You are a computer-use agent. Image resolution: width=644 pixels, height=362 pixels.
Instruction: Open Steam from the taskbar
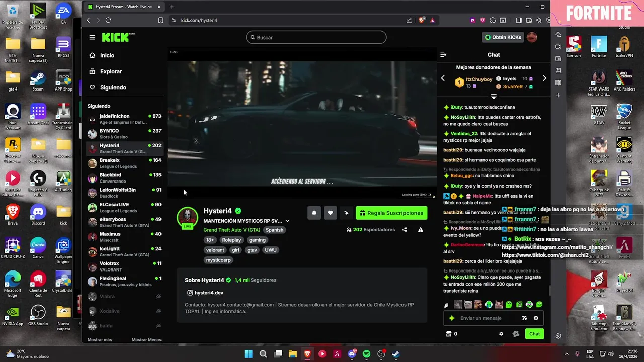[396, 354]
